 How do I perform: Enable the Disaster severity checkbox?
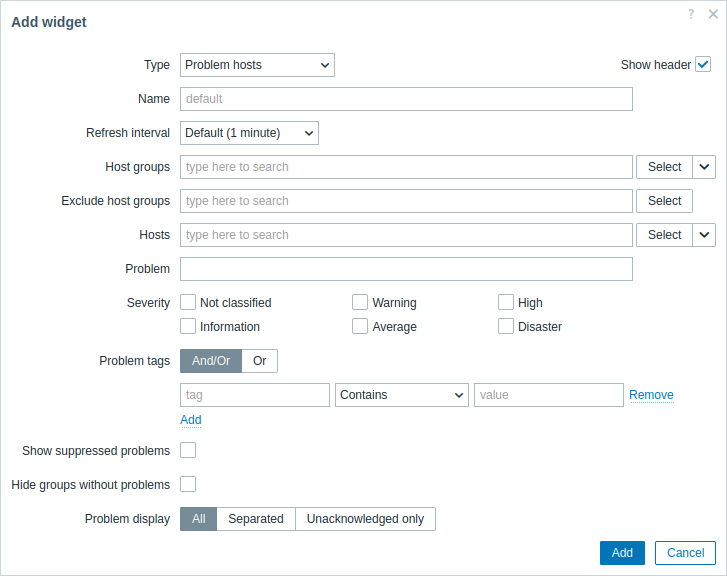pos(506,326)
